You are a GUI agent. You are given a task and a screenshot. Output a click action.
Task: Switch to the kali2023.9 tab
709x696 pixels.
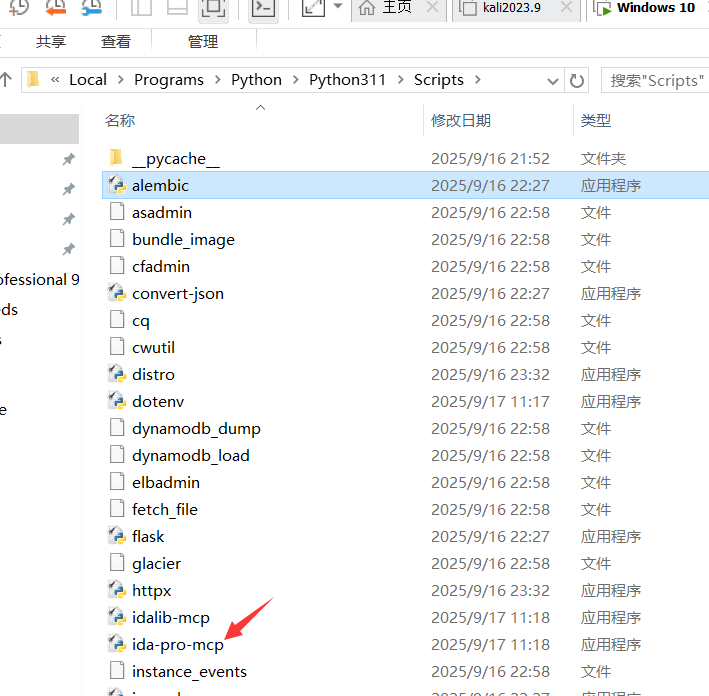pyautogui.click(x=511, y=8)
